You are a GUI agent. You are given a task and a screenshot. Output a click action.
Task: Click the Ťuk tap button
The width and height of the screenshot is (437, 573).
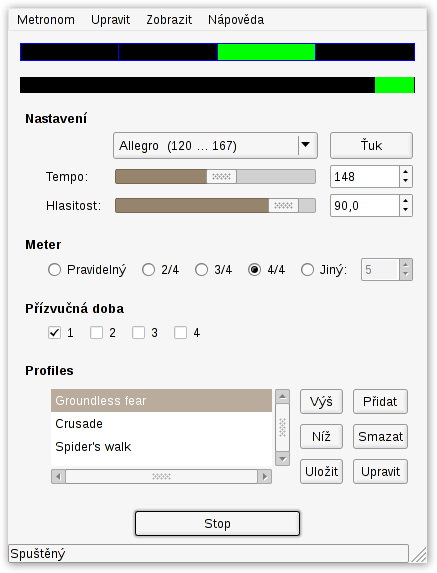coord(371,145)
